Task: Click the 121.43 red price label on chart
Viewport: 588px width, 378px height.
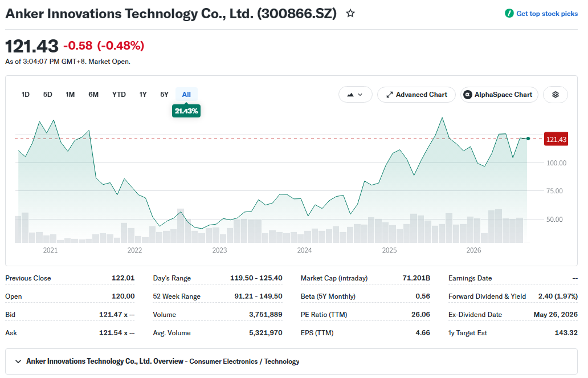Action: [x=556, y=139]
